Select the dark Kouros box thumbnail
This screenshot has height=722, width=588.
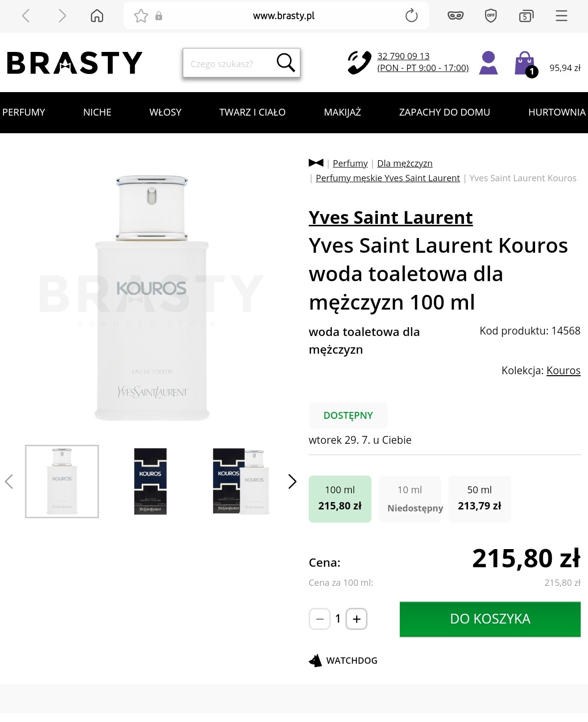[150, 481]
